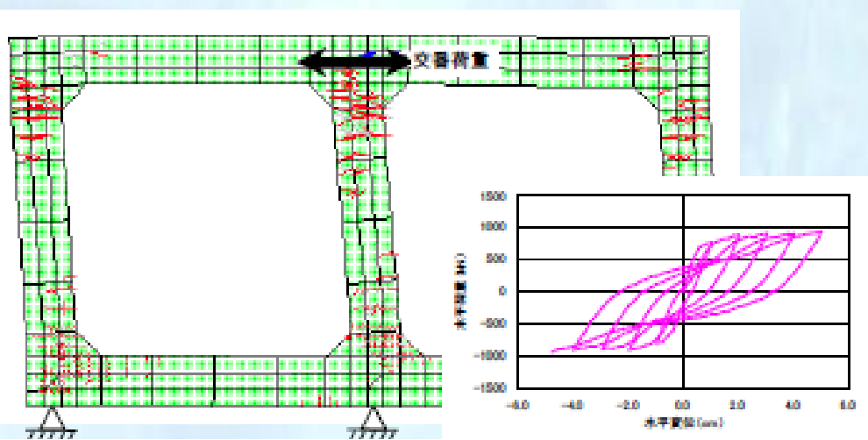868x440 pixels.
Task: Click the -6.0 tick on horizontal axis
Action: point(517,405)
